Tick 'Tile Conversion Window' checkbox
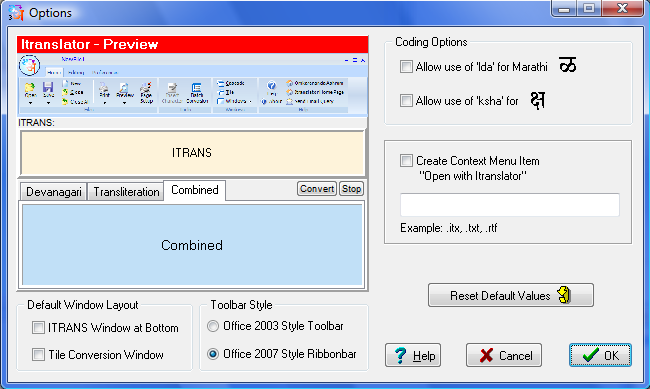 (38, 355)
